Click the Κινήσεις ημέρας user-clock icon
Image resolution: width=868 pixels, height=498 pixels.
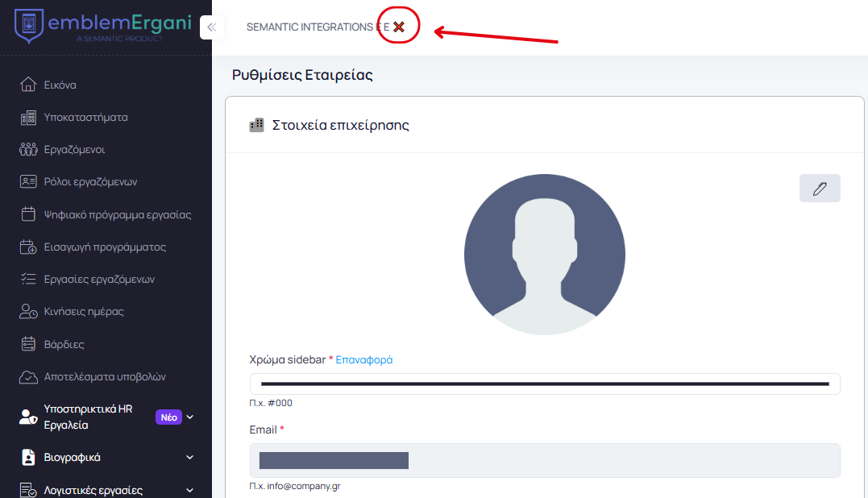coord(28,312)
